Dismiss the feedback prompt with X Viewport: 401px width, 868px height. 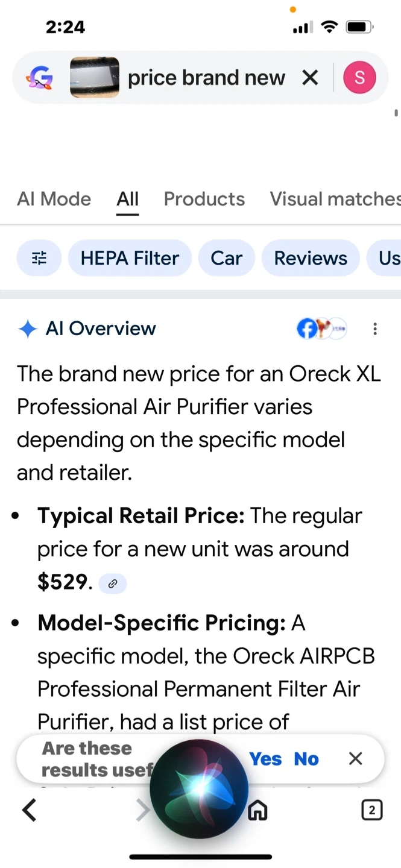click(x=356, y=759)
